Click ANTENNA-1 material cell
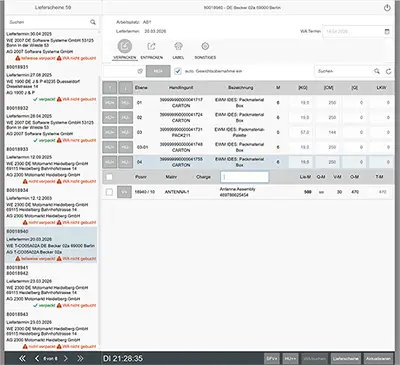400x365 pixels. pyautogui.click(x=177, y=192)
